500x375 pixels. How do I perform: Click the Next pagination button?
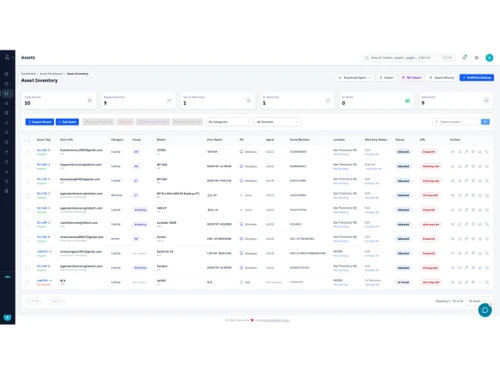[x=57, y=301]
